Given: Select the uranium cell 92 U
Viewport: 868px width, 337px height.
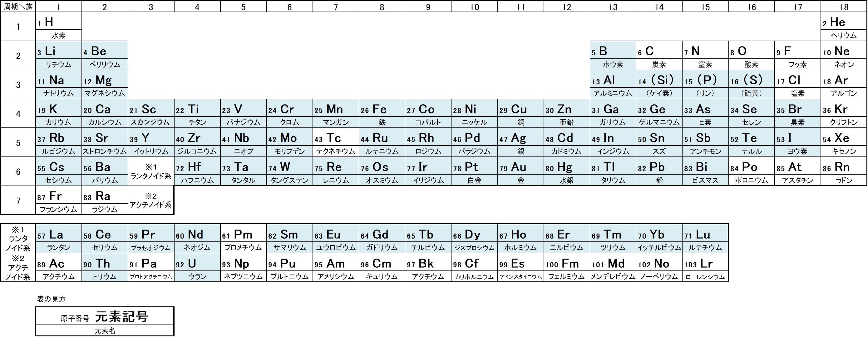Looking at the screenshot, I should point(197,268).
